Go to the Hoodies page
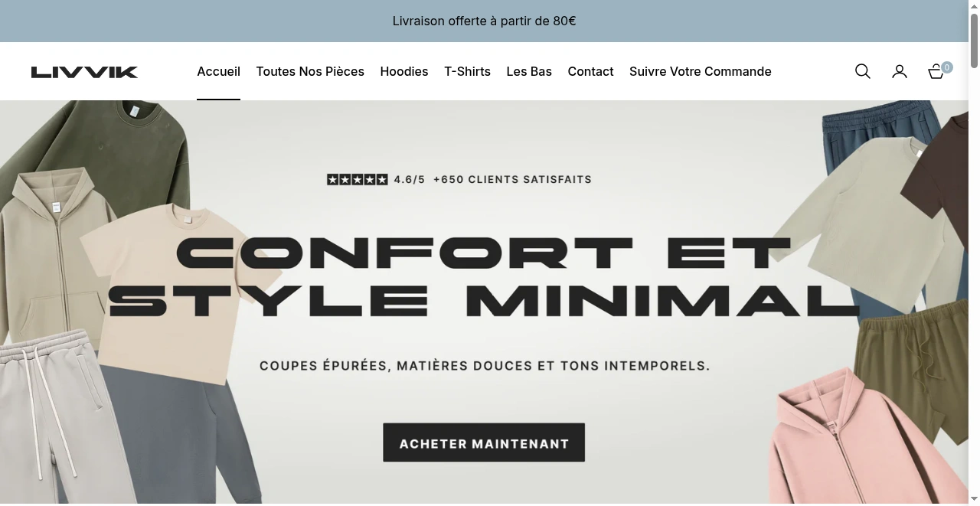 tap(404, 71)
